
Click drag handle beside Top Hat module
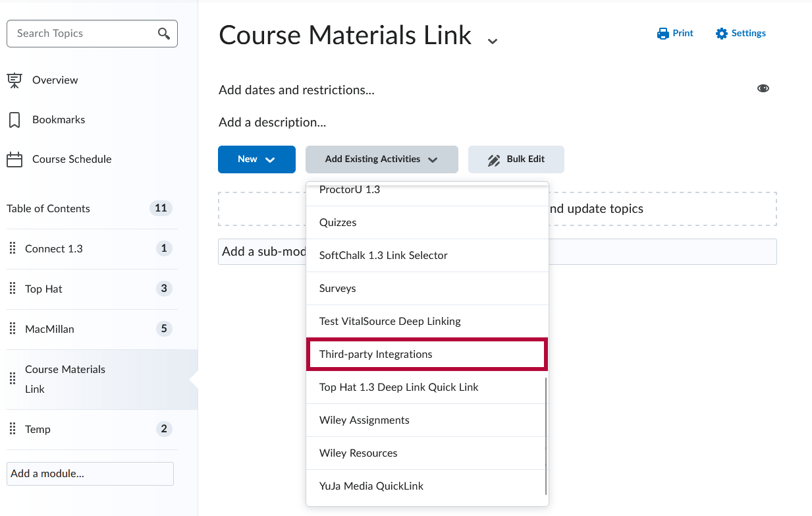pos(13,289)
